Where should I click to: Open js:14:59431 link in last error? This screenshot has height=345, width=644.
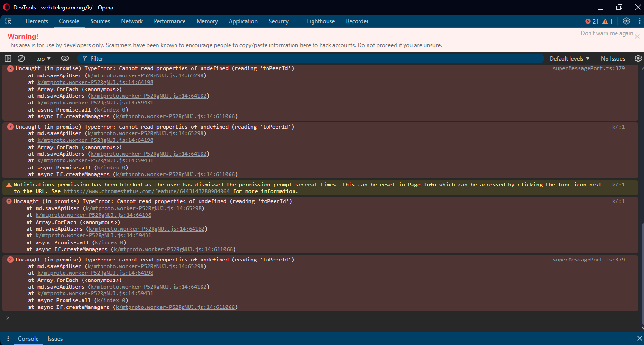tap(95, 294)
